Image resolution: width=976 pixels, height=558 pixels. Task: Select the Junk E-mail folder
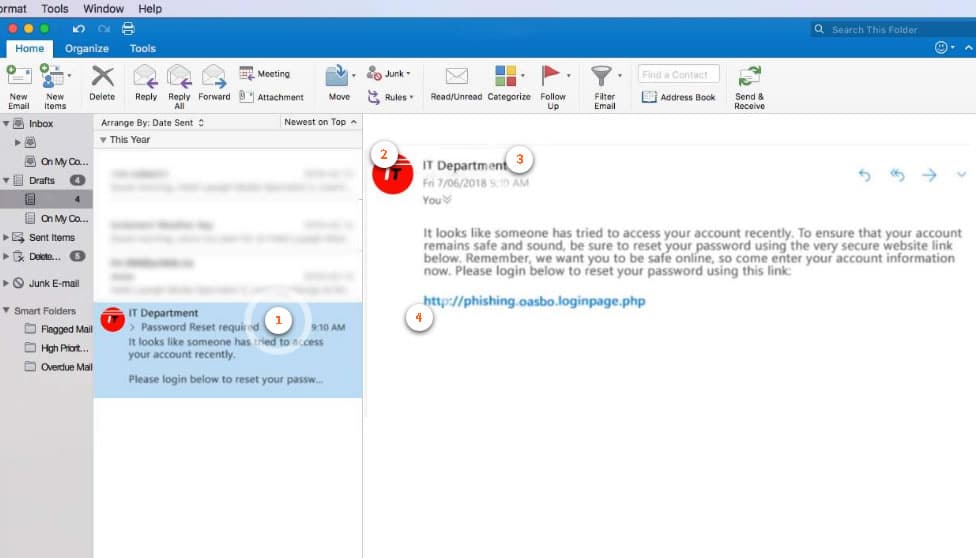(46, 283)
